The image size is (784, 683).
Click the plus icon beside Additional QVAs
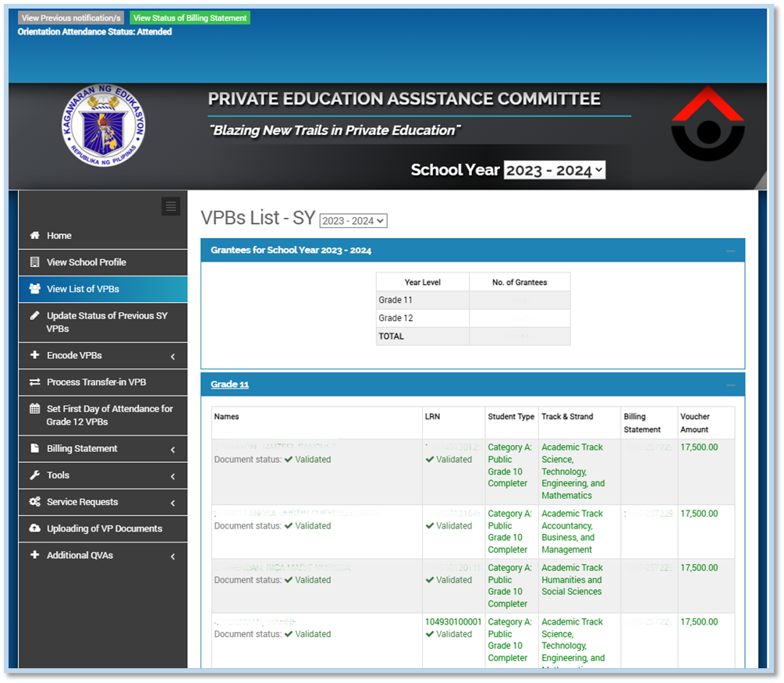click(x=34, y=554)
